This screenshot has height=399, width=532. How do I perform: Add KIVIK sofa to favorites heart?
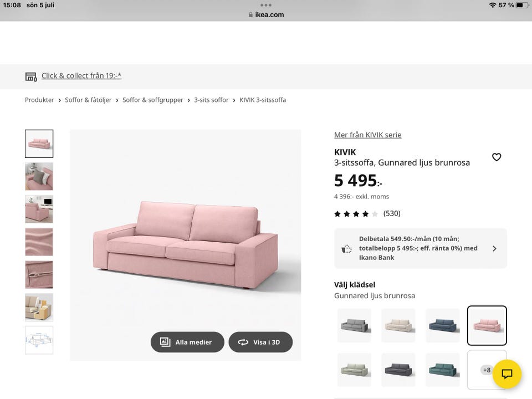coord(497,157)
